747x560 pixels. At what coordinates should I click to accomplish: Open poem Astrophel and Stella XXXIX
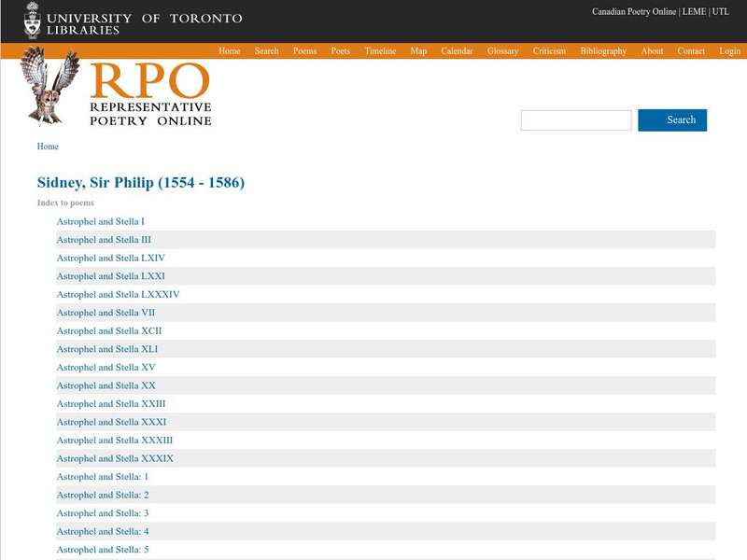point(115,458)
